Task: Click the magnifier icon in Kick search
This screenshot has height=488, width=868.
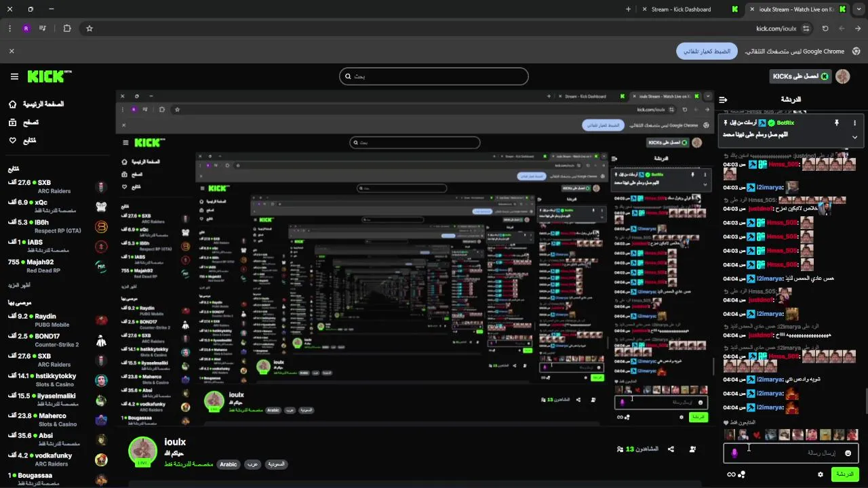Action: tap(348, 77)
